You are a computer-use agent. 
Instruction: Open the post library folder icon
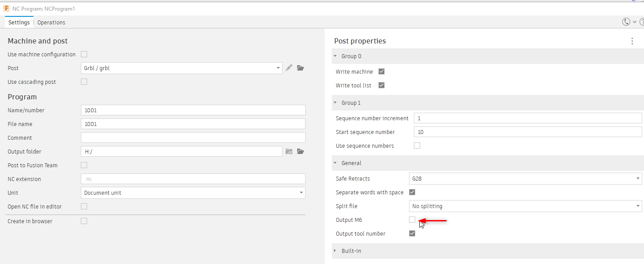pos(301,68)
